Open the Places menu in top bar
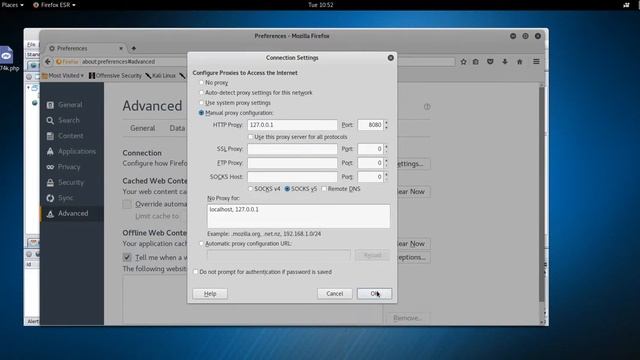The width and height of the screenshot is (640, 360). point(12,5)
